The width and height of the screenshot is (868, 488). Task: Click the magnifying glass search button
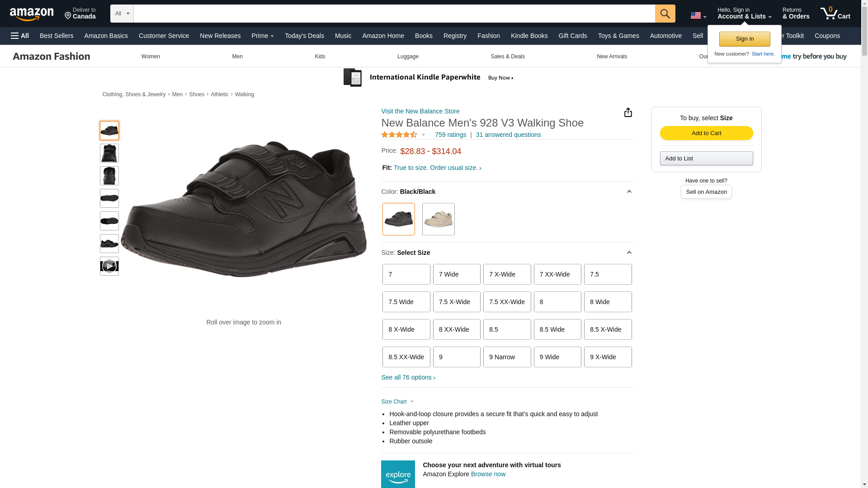pos(665,14)
